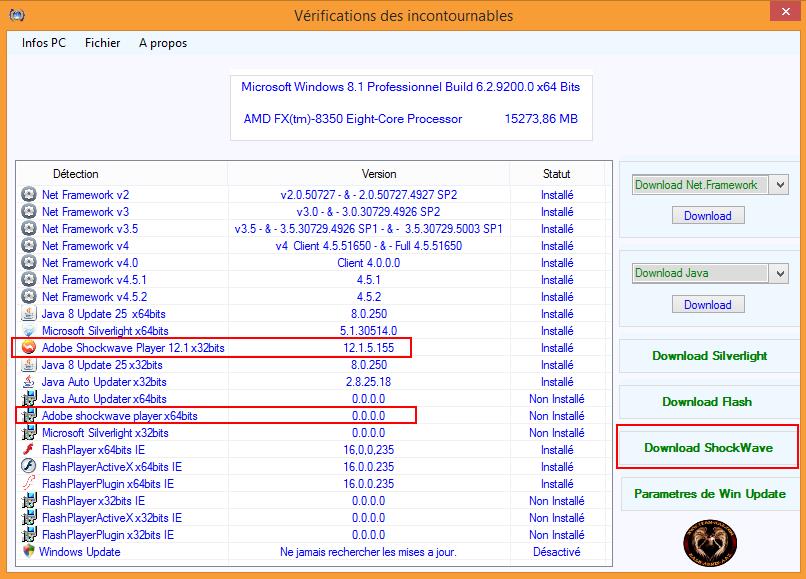
Task: Open the Infos PC menu
Action: pos(44,43)
